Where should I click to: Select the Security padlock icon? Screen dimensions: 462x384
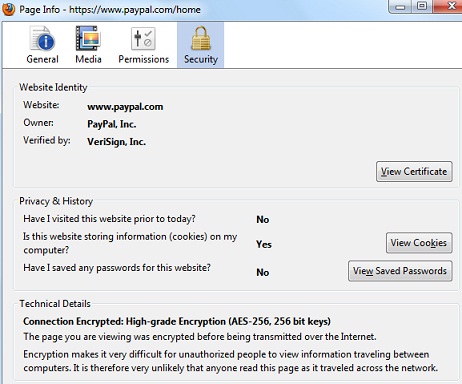pos(201,38)
